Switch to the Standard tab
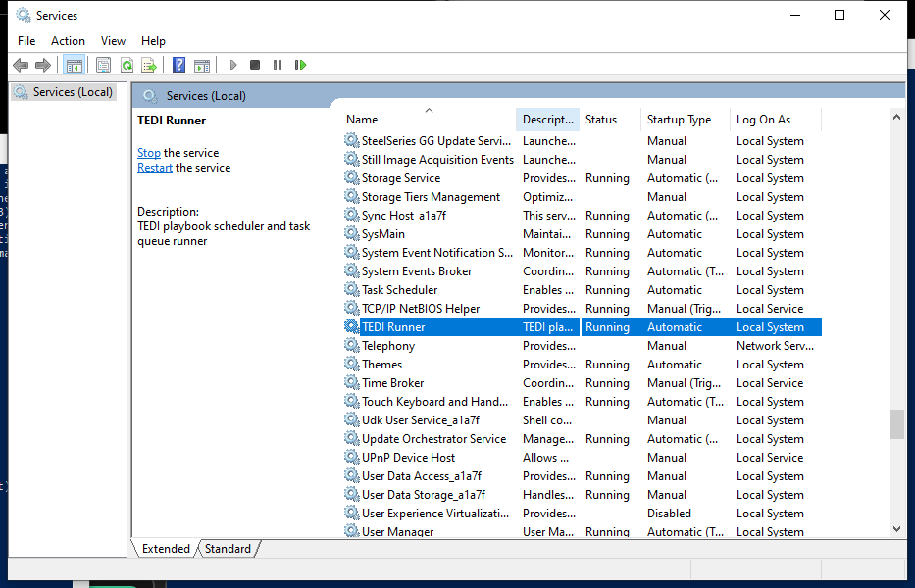The image size is (915, 588). 228,549
